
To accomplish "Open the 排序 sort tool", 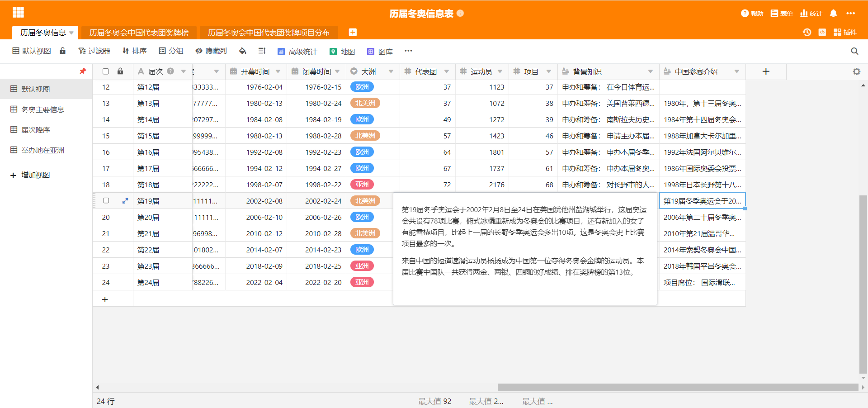I will point(135,51).
